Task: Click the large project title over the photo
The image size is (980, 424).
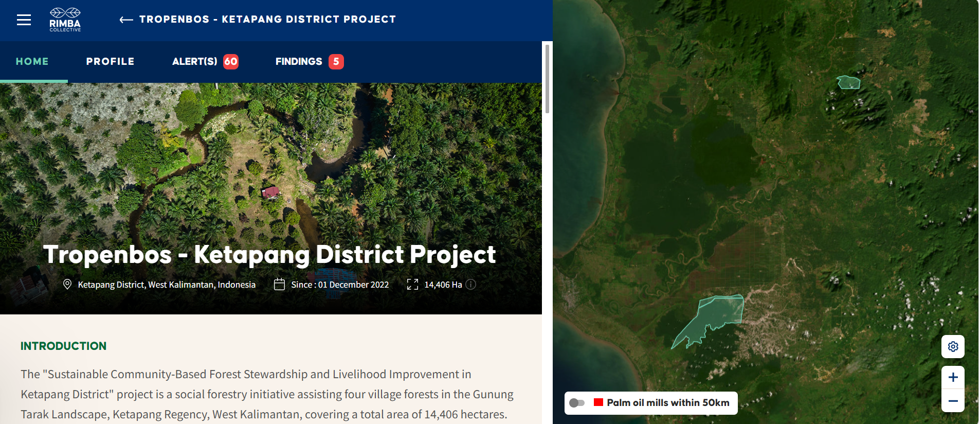Action: (x=269, y=254)
